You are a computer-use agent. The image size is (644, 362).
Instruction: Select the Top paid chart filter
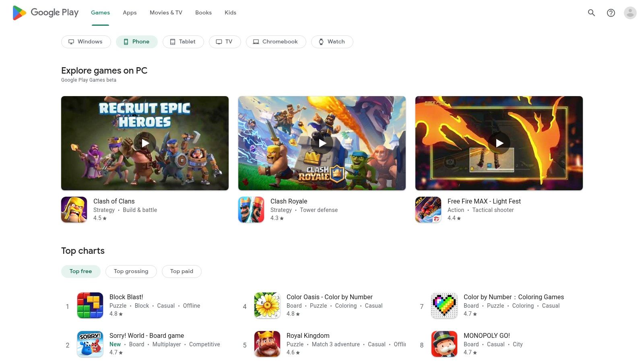pos(182,271)
